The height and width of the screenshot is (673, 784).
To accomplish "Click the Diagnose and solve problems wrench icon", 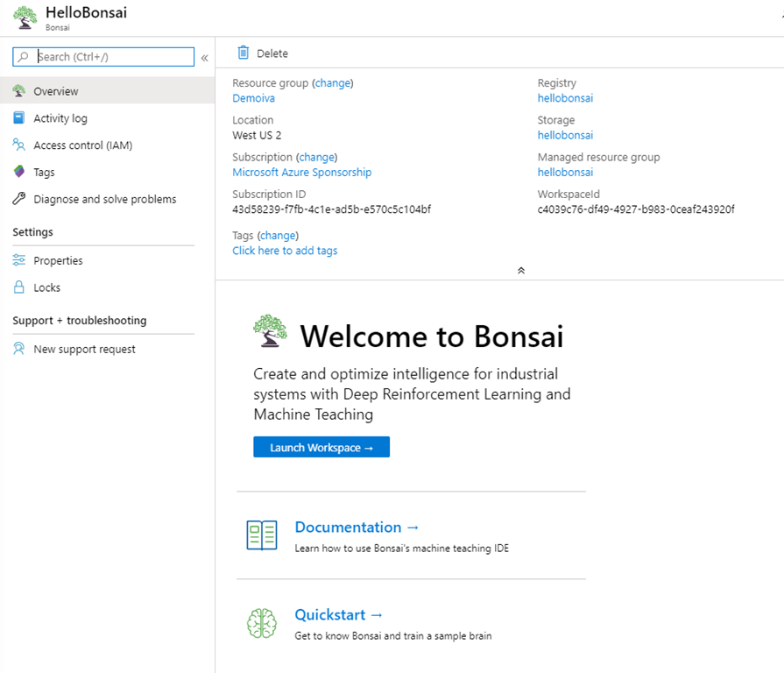I will 19,199.
